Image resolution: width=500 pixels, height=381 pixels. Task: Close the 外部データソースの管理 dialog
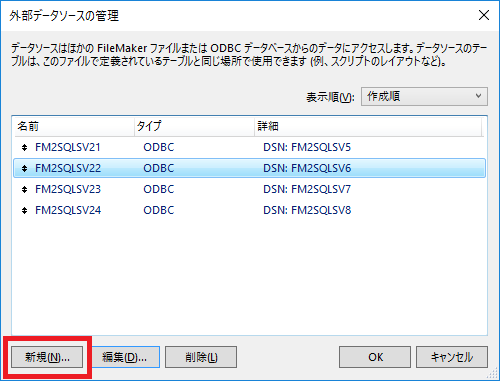click(484, 15)
